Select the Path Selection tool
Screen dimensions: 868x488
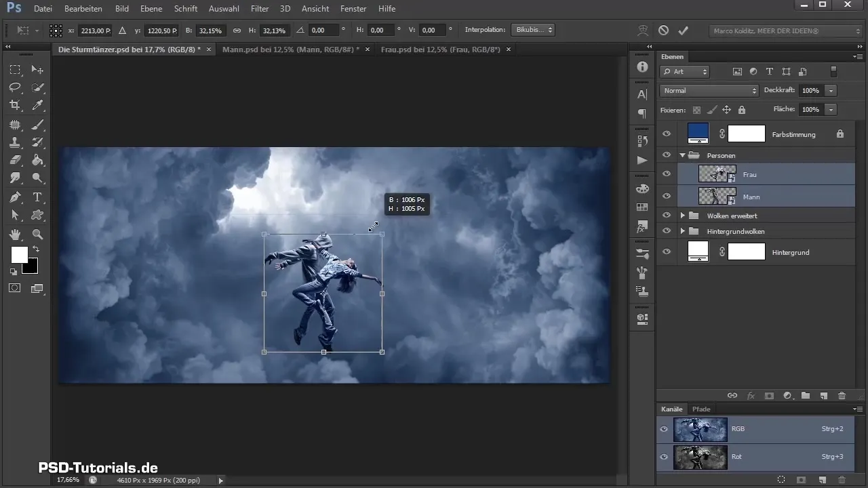point(15,216)
